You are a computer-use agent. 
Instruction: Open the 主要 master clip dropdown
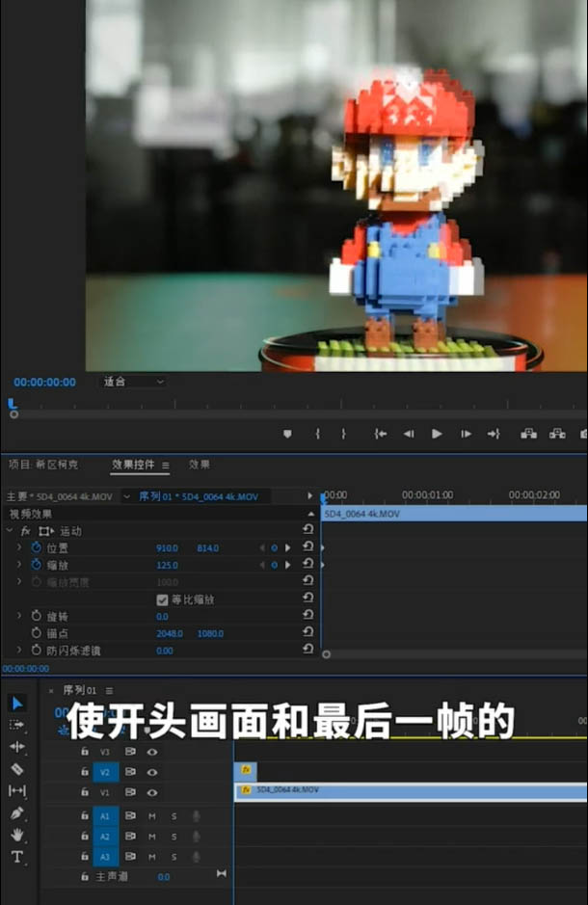126,497
